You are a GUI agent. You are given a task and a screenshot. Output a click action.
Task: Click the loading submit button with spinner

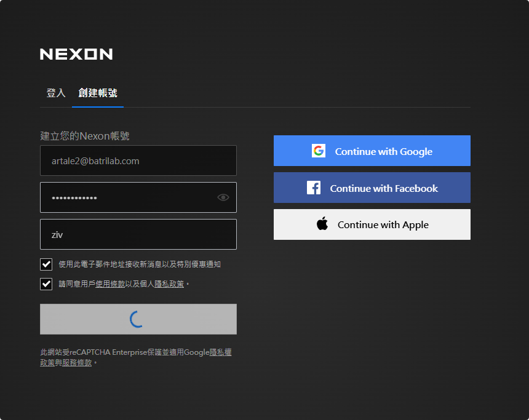click(x=138, y=319)
